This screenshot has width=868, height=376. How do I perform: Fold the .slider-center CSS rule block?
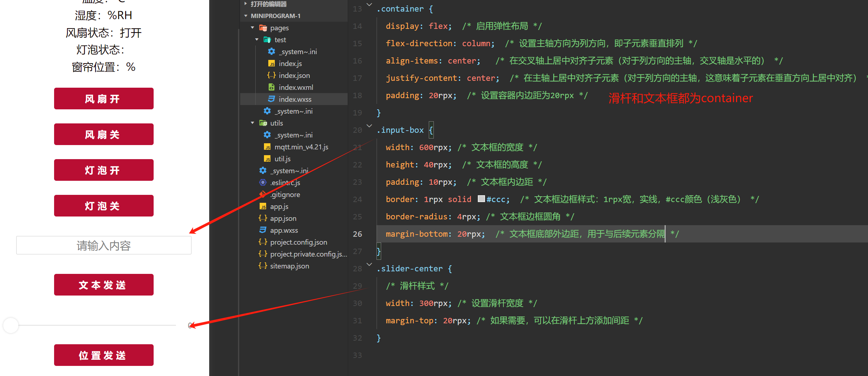[x=369, y=264]
